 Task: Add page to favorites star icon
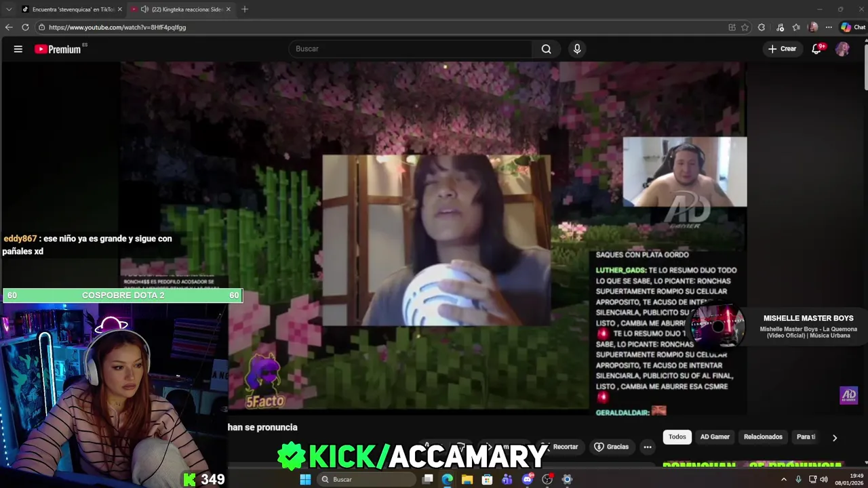[745, 27]
